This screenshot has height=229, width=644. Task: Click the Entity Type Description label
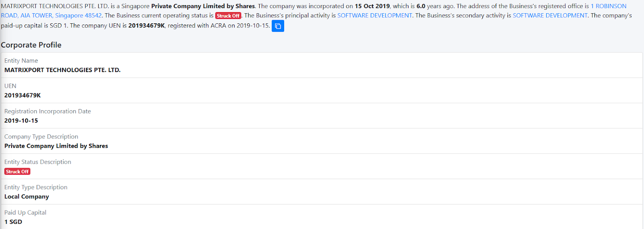(36, 188)
